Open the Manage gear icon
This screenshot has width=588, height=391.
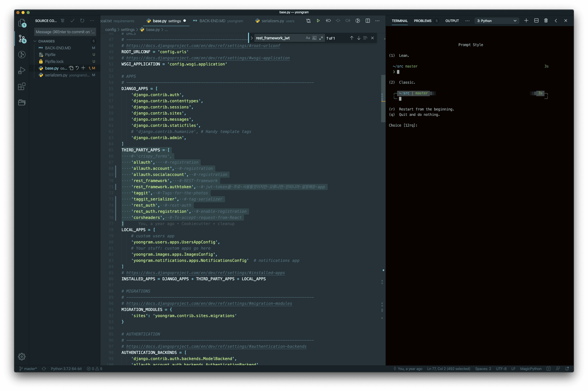pyautogui.click(x=22, y=356)
